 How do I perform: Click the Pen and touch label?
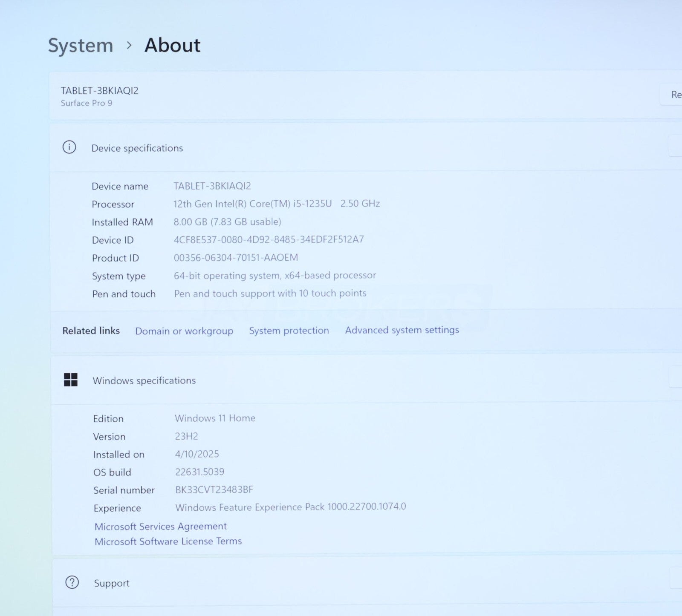pos(124,294)
